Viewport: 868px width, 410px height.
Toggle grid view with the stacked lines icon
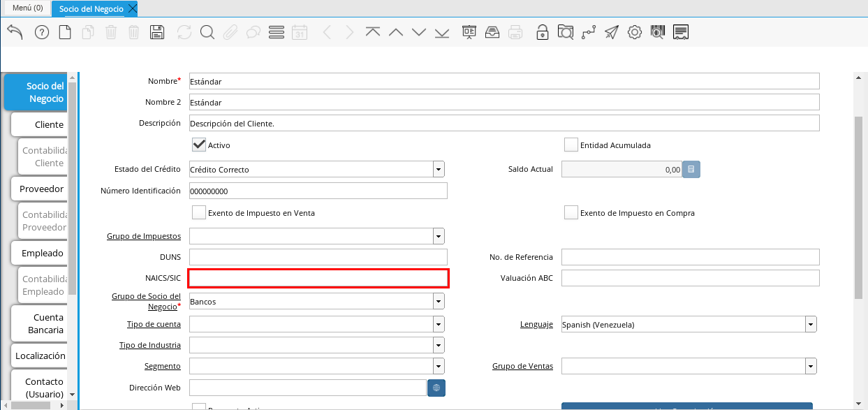[x=276, y=32]
